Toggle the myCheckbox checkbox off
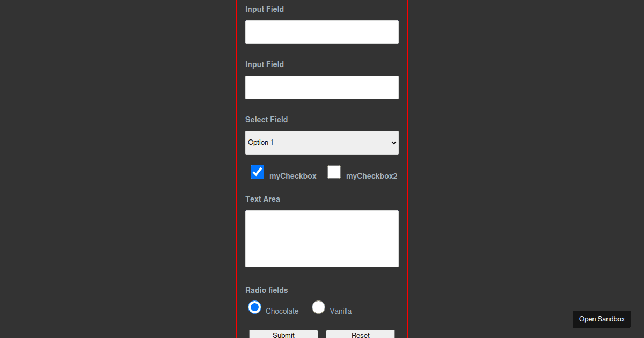Image resolution: width=644 pixels, height=338 pixels. point(257,172)
